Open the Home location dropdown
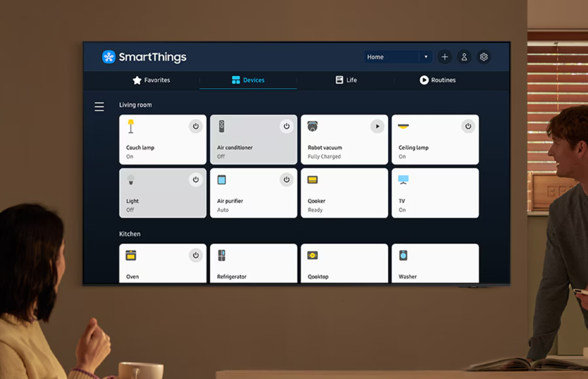Image resolution: width=588 pixels, height=379 pixels. [x=398, y=57]
